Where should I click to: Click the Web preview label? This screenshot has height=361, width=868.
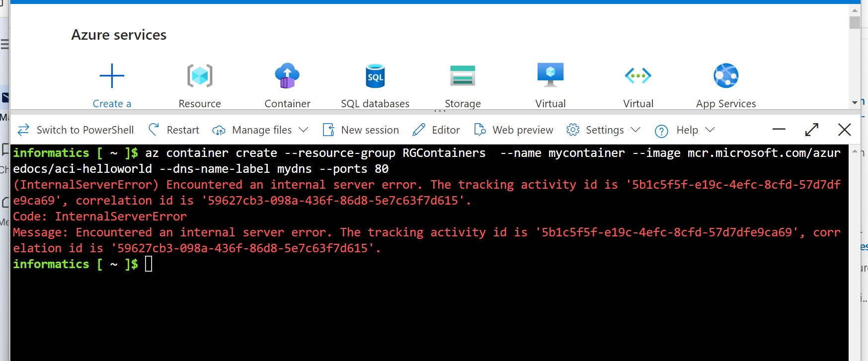point(523,130)
